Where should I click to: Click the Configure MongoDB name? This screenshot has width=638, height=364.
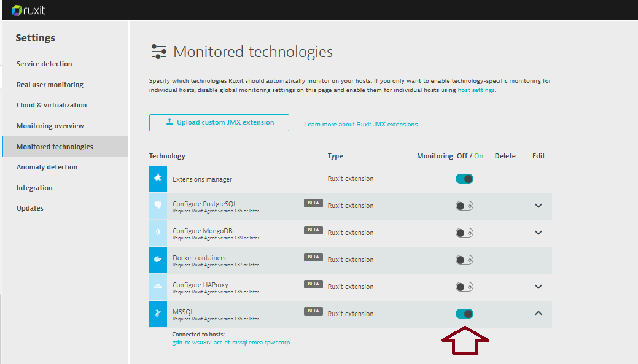pos(202,231)
